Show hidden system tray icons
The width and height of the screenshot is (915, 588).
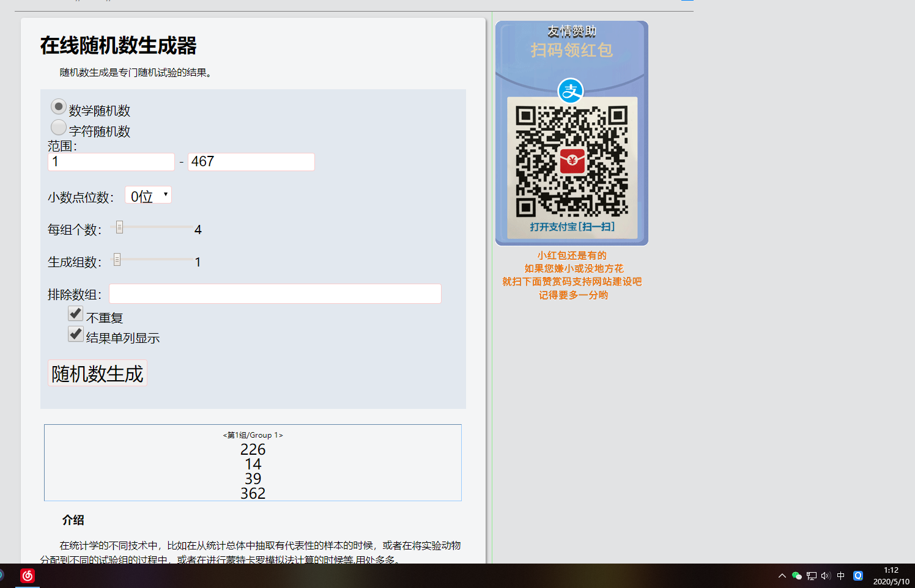pyautogui.click(x=782, y=576)
